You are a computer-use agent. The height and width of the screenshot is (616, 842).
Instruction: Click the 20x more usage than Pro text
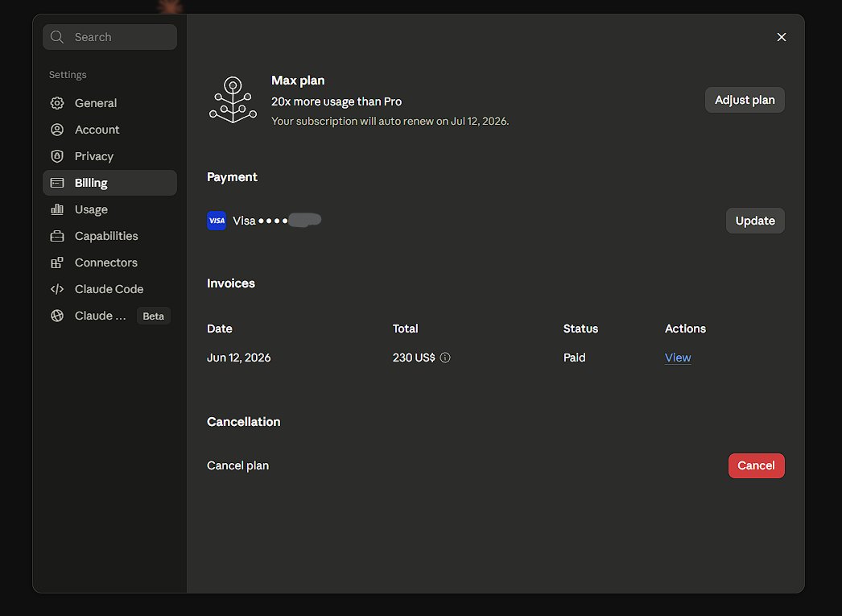click(336, 101)
